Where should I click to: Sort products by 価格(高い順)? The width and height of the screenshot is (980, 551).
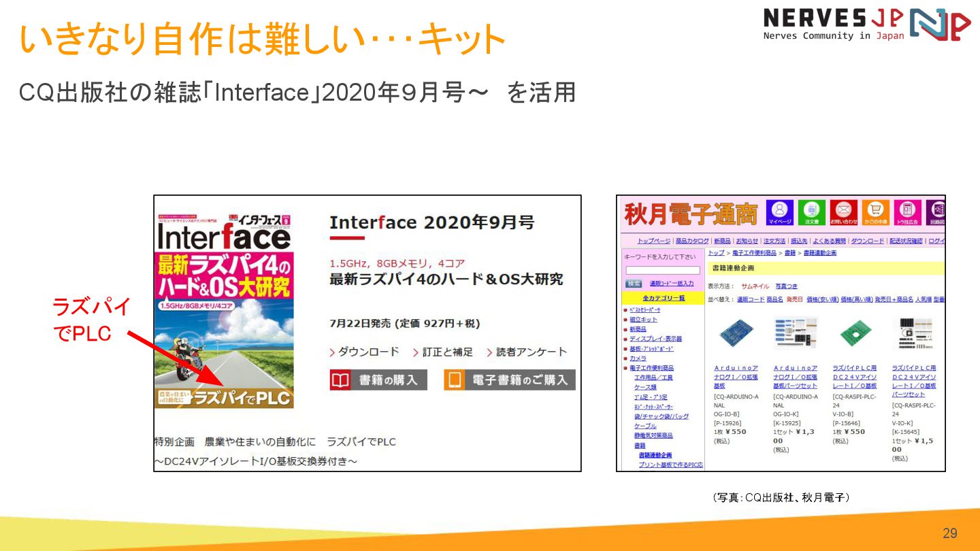[x=856, y=299]
